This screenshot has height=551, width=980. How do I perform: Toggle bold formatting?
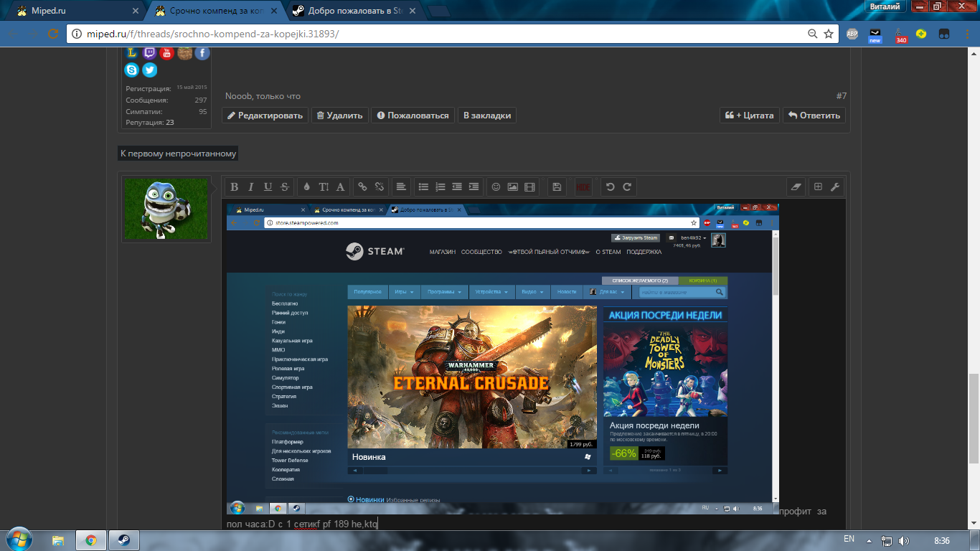234,187
